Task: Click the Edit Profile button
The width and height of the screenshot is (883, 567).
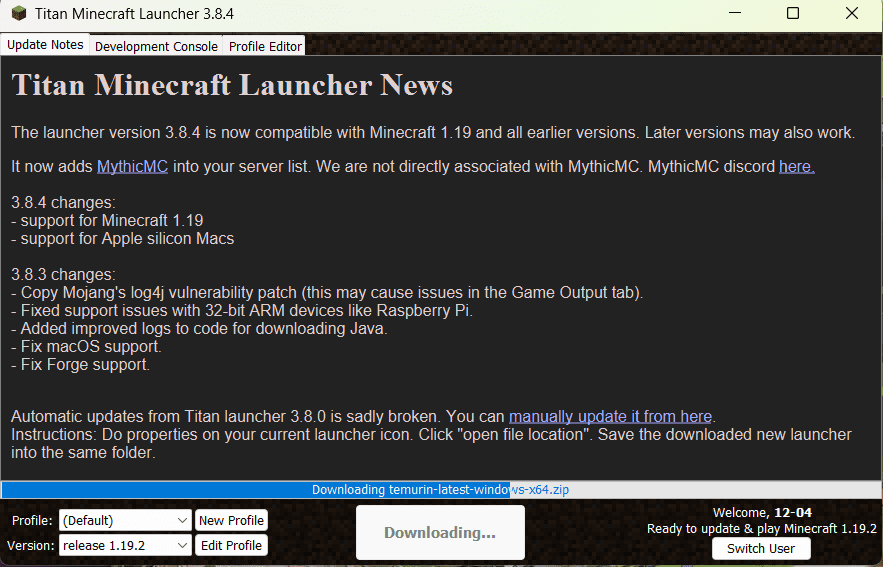Action: click(x=231, y=546)
